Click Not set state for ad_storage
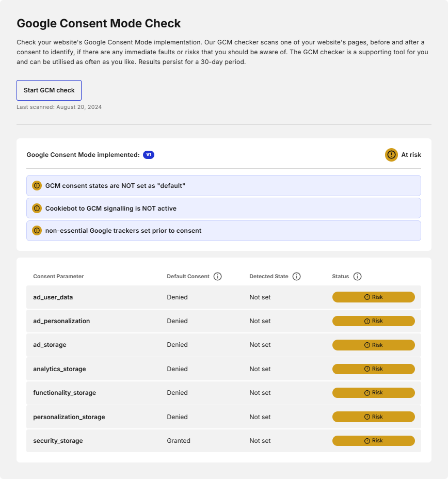 point(260,345)
